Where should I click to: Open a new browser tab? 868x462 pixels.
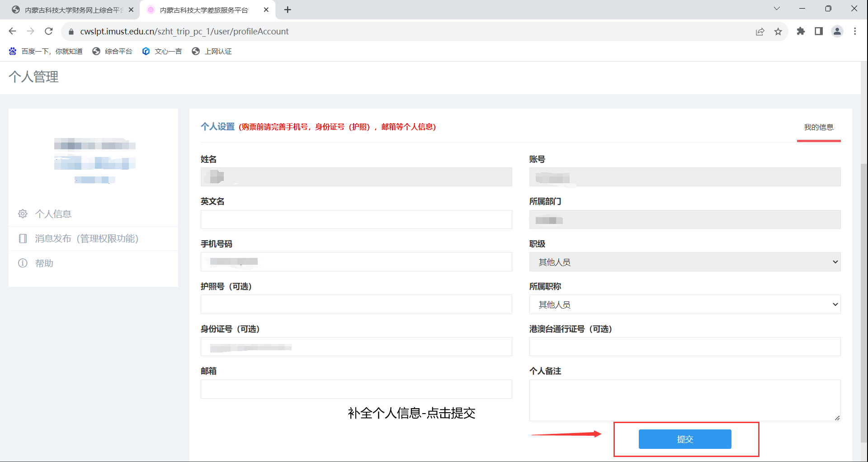point(288,10)
